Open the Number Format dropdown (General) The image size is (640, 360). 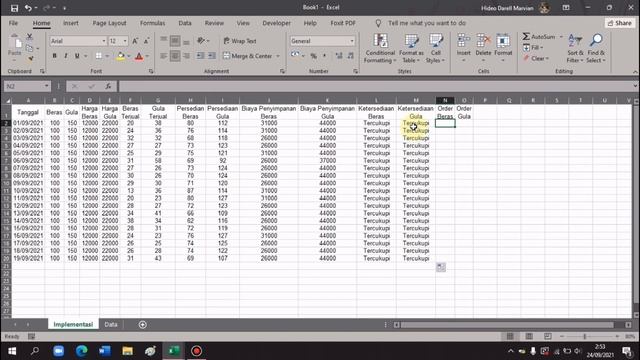pos(352,41)
